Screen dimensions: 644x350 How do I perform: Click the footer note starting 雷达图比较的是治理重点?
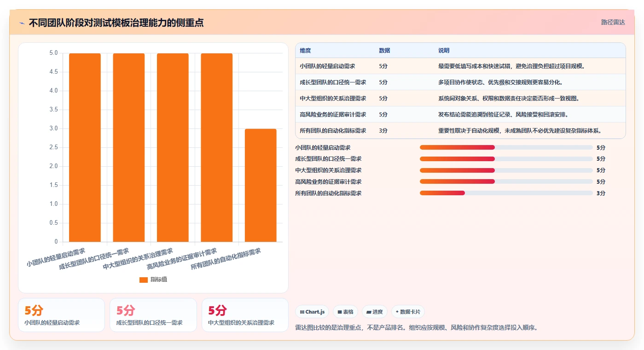(417, 328)
